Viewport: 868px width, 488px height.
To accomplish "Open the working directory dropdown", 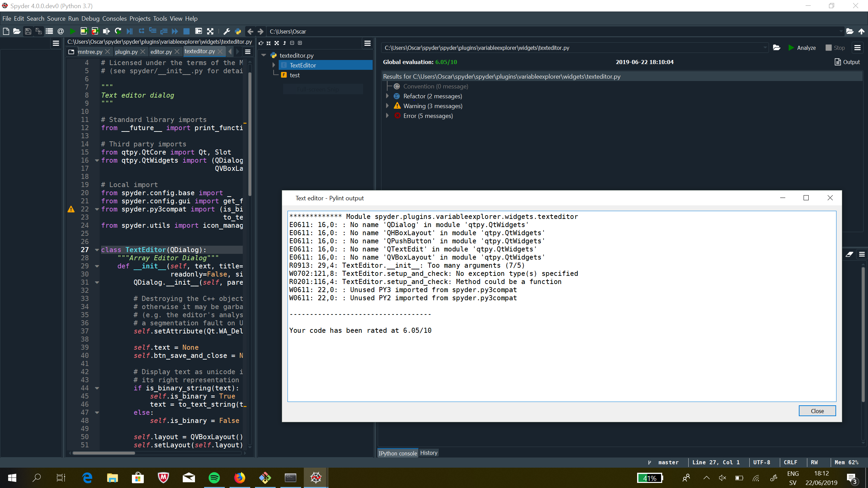I will coord(841,31).
